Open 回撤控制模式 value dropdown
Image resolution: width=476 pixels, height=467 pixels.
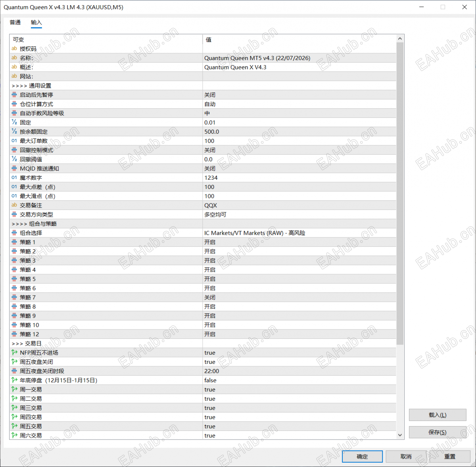coord(299,150)
